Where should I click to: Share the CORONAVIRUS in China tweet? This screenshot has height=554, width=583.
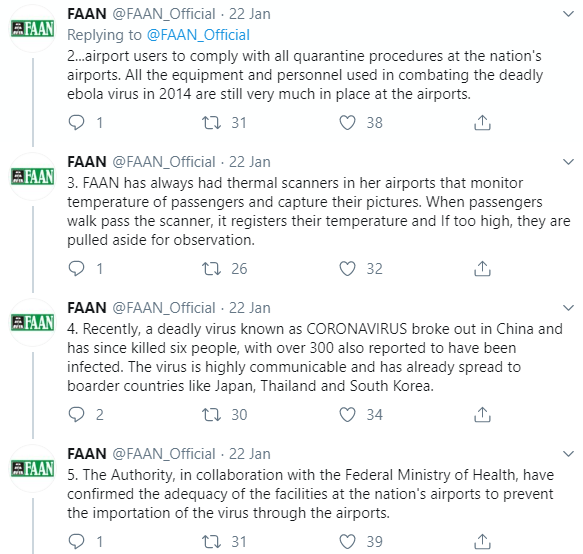tap(482, 415)
